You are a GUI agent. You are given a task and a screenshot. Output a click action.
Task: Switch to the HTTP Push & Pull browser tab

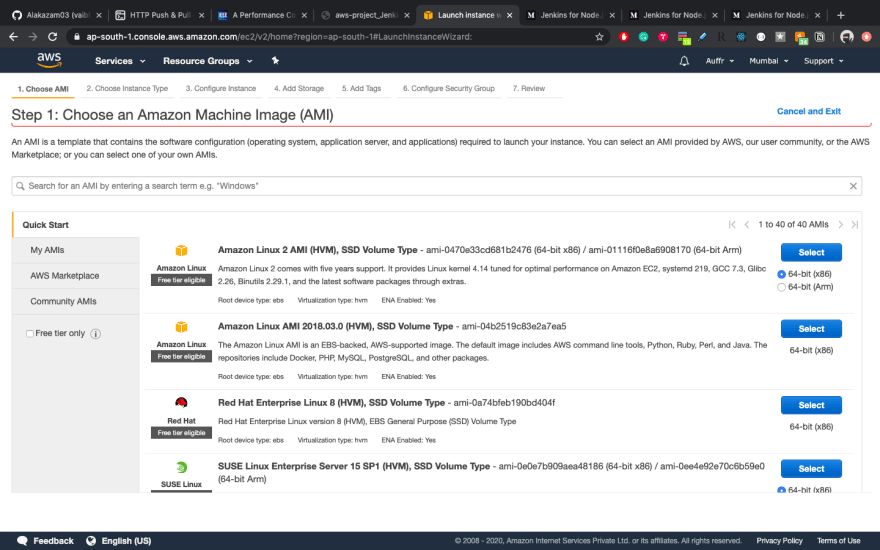tap(159, 15)
